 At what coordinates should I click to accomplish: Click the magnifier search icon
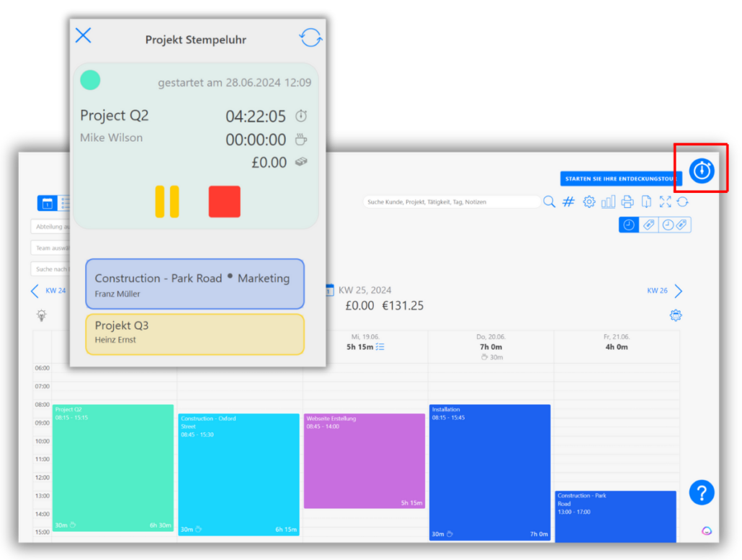[549, 202]
